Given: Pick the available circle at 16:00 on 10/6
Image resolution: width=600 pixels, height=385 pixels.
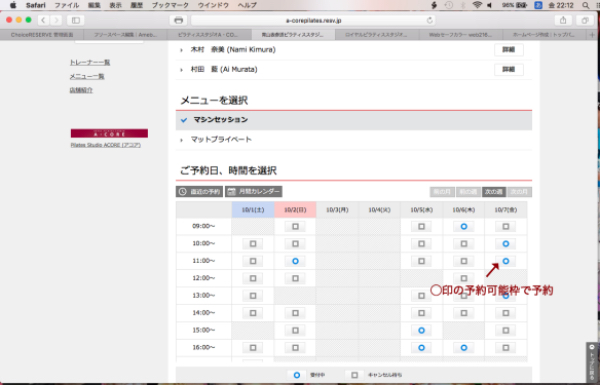Looking at the screenshot, I should 464,348.
